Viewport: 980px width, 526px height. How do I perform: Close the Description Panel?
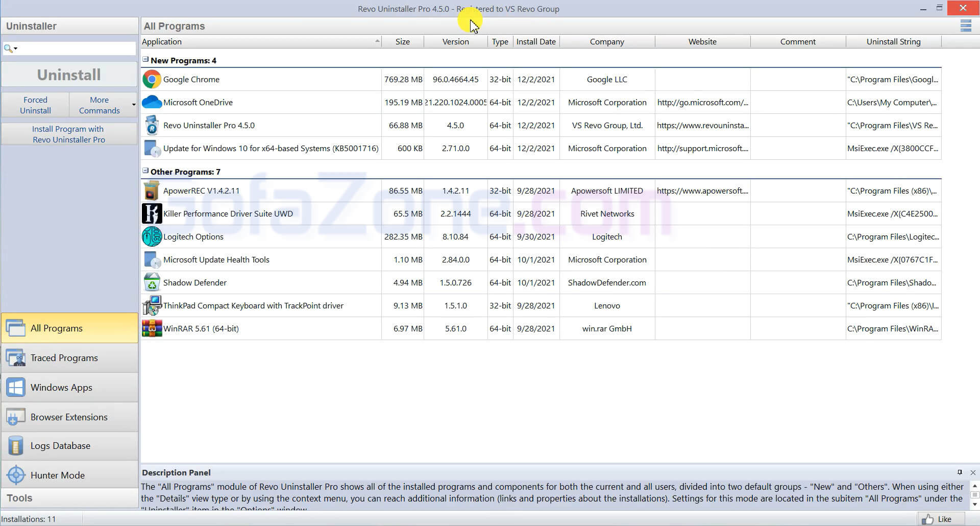972,472
